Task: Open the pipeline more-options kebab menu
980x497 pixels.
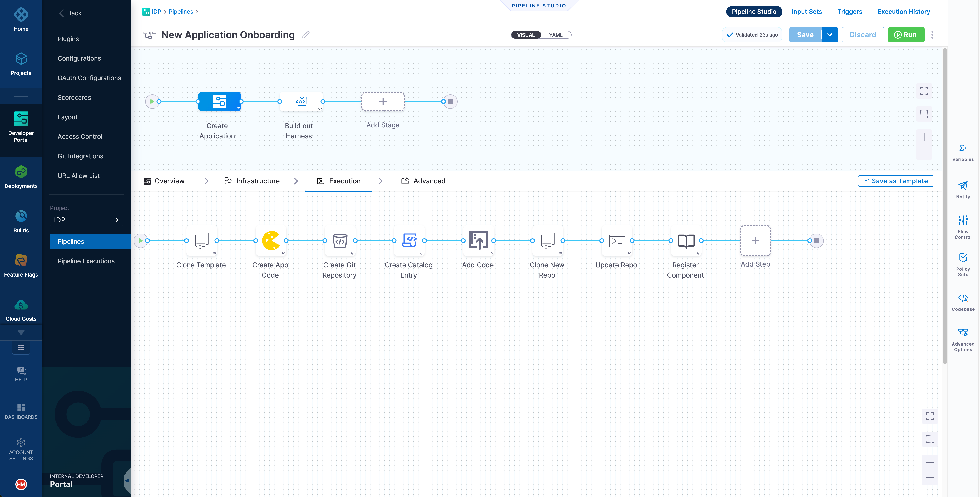Action: (x=932, y=35)
